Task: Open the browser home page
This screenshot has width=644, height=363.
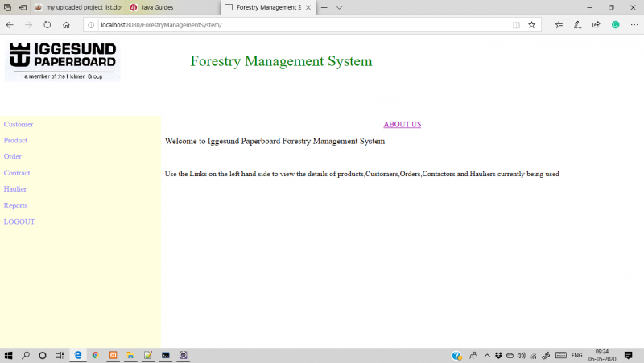Action: pyautogui.click(x=66, y=25)
